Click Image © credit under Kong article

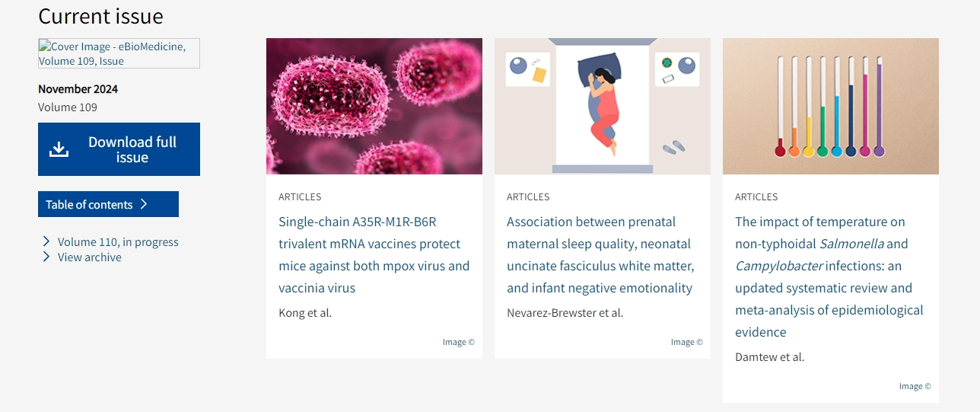(x=458, y=342)
